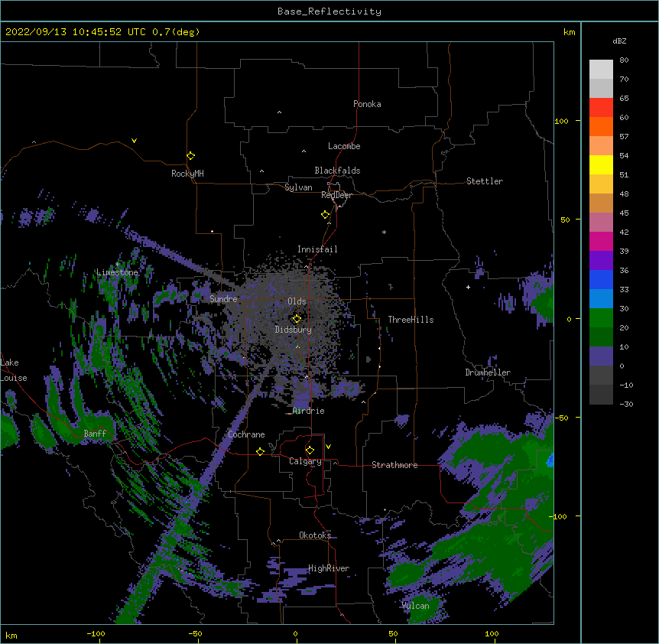Click the Banff label

[95, 434]
